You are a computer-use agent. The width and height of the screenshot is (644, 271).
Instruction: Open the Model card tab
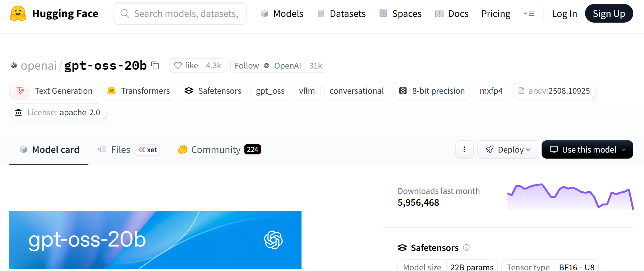coord(49,150)
